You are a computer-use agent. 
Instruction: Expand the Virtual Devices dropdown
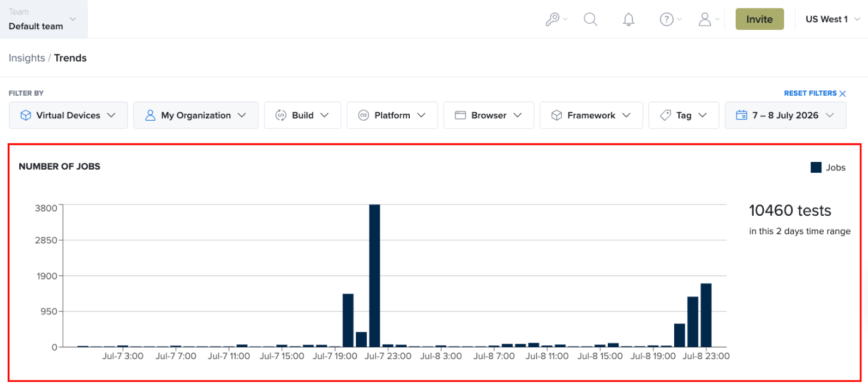click(68, 115)
